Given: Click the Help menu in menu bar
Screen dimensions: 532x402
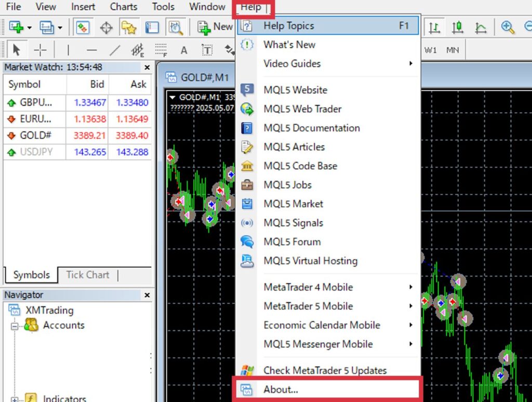Looking at the screenshot, I should point(251,6).
